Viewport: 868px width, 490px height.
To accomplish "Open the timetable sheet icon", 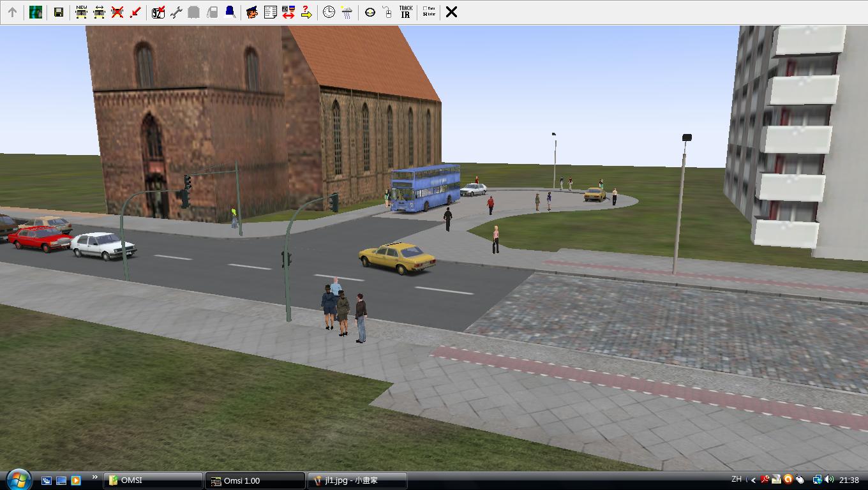I will point(270,12).
